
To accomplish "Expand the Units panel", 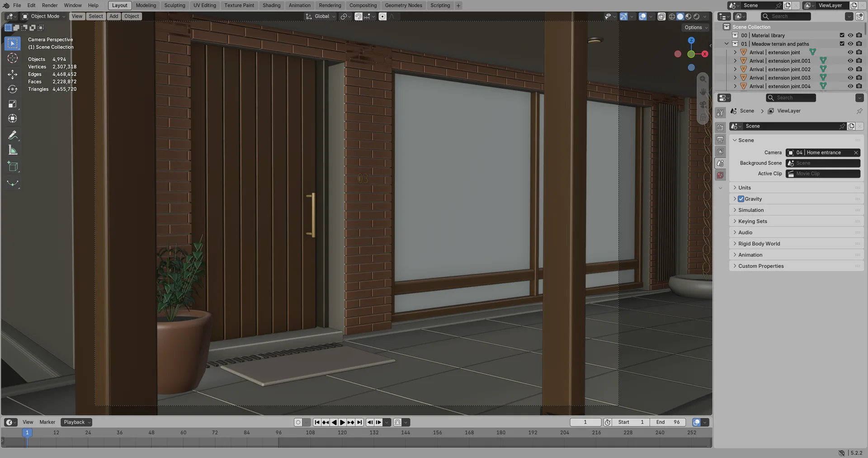I will point(796,188).
